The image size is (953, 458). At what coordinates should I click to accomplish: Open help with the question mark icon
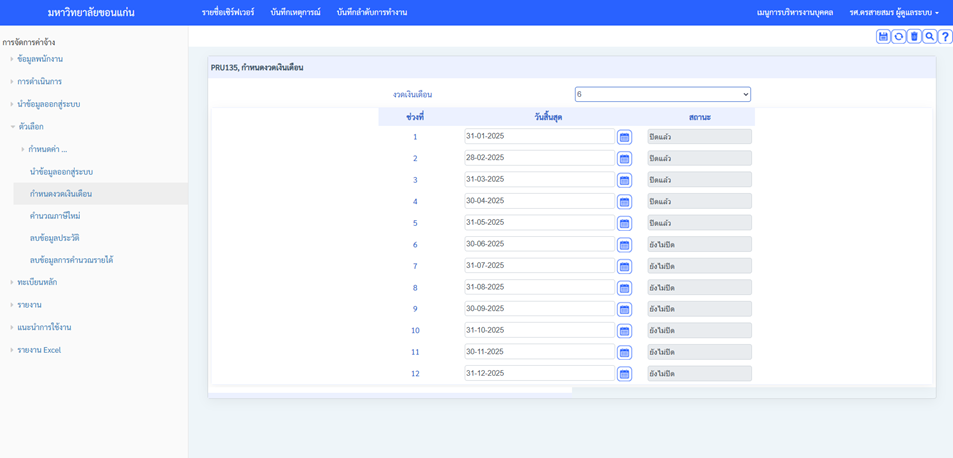point(945,37)
